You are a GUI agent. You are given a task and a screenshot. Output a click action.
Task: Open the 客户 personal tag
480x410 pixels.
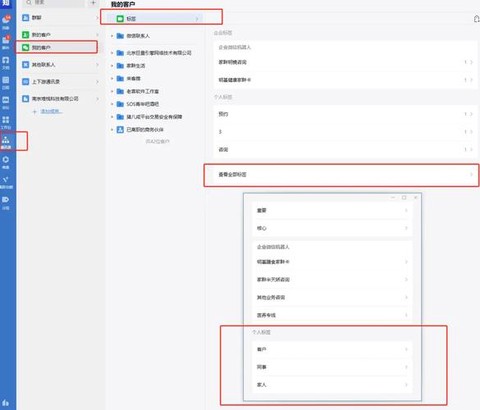point(332,349)
